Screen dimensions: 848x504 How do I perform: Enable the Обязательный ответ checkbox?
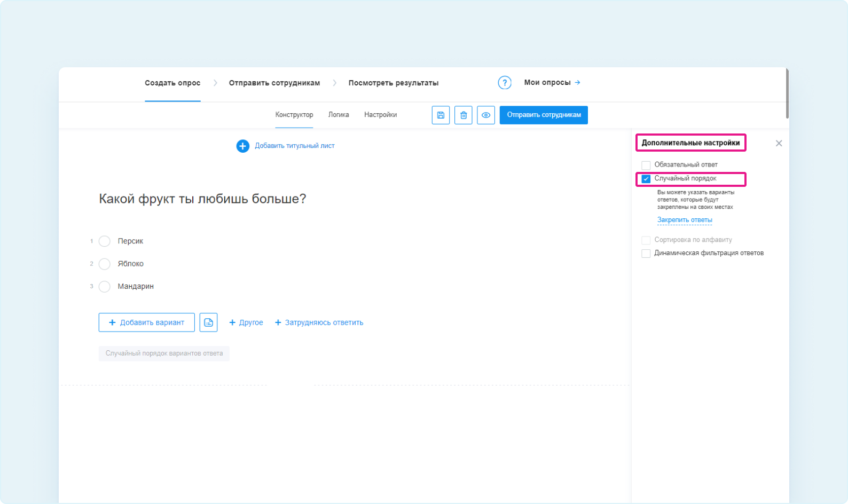point(646,165)
